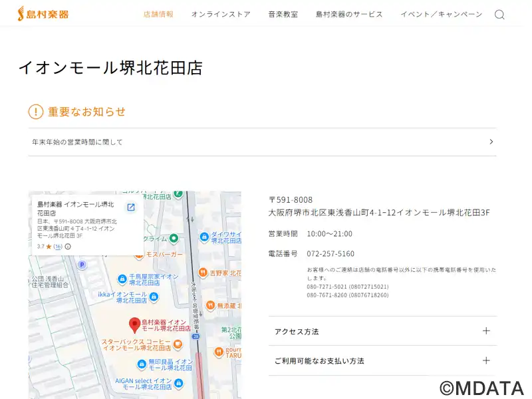532x399 pixels.
Task: Click the red Shimamura store map pin
Action: click(134, 325)
